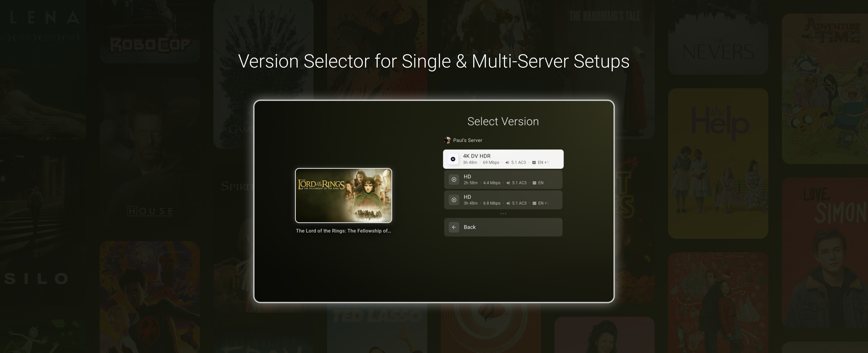The image size is (868, 353).
Task: Click the title "The Lord of the Rings: The Fellowship of…"
Action: (x=343, y=231)
